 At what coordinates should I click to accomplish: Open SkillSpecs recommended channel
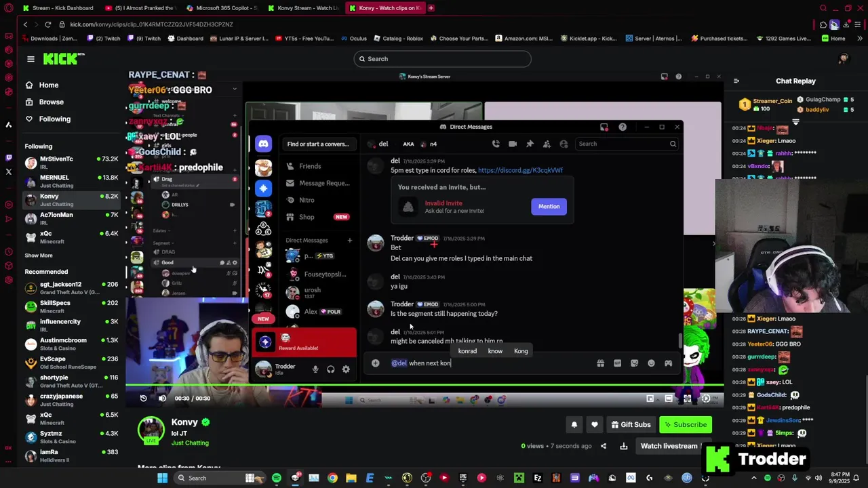pos(71,306)
